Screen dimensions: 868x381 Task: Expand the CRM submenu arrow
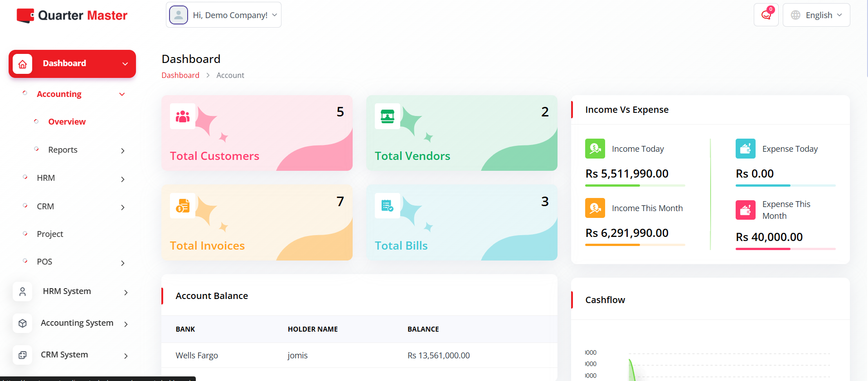pyautogui.click(x=123, y=207)
